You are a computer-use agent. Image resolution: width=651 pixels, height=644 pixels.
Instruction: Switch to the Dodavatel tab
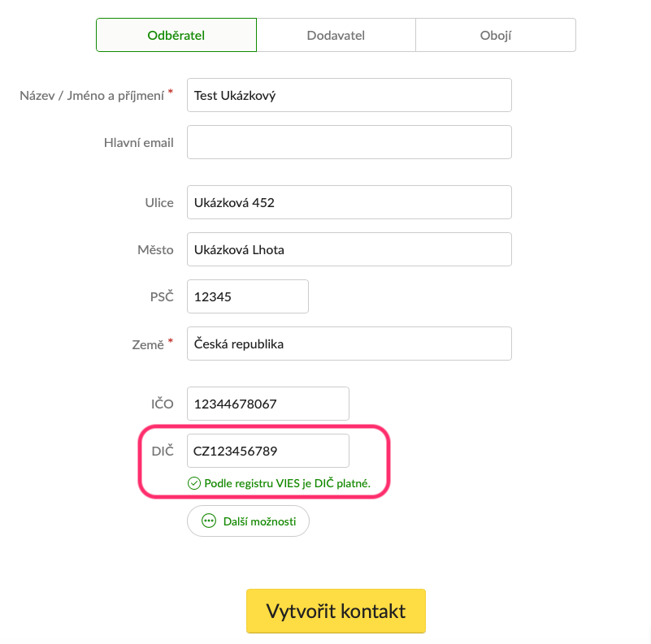tap(336, 35)
